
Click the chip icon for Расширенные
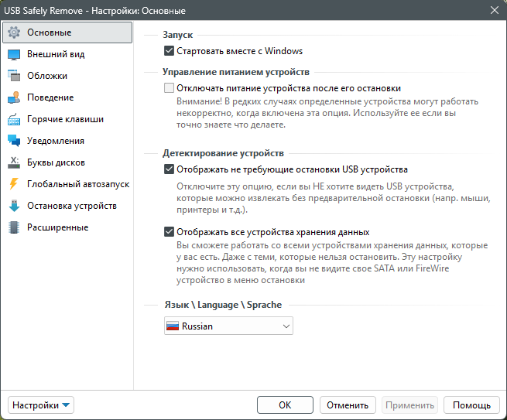[14, 227]
